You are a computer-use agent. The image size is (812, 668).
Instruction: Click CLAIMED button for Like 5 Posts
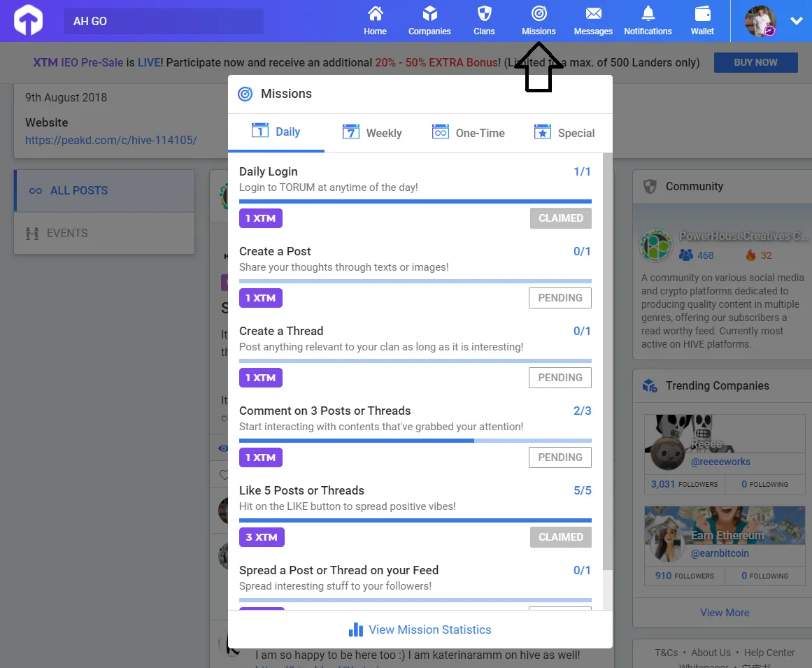tap(560, 537)
